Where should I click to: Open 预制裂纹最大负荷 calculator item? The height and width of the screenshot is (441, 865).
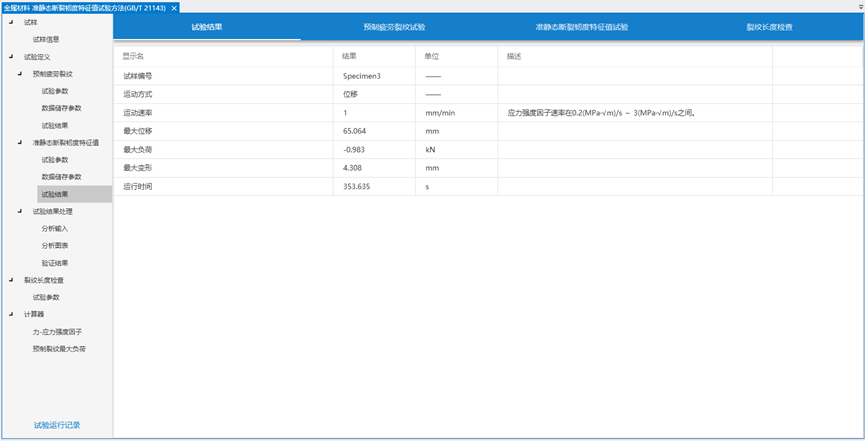click(59, 349)
